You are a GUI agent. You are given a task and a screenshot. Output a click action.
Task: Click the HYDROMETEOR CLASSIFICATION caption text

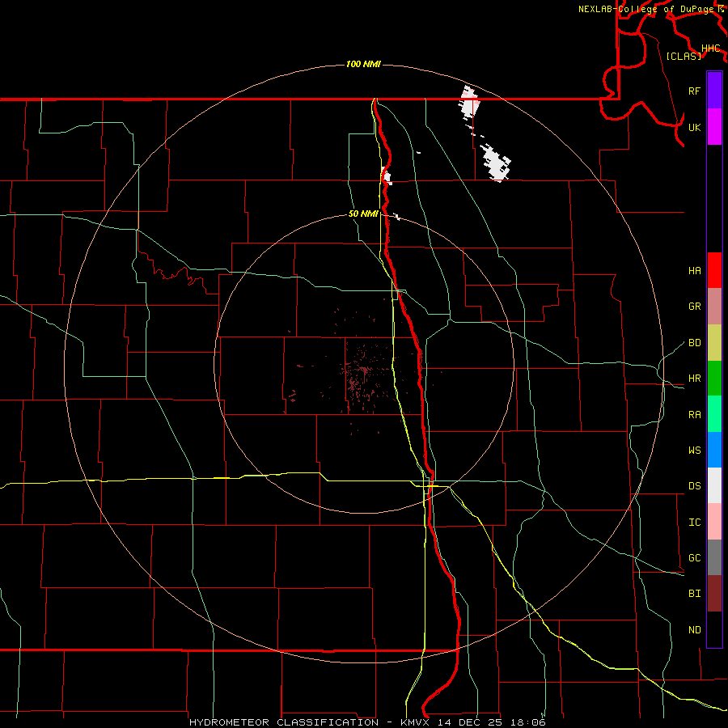tap(284, 722)
